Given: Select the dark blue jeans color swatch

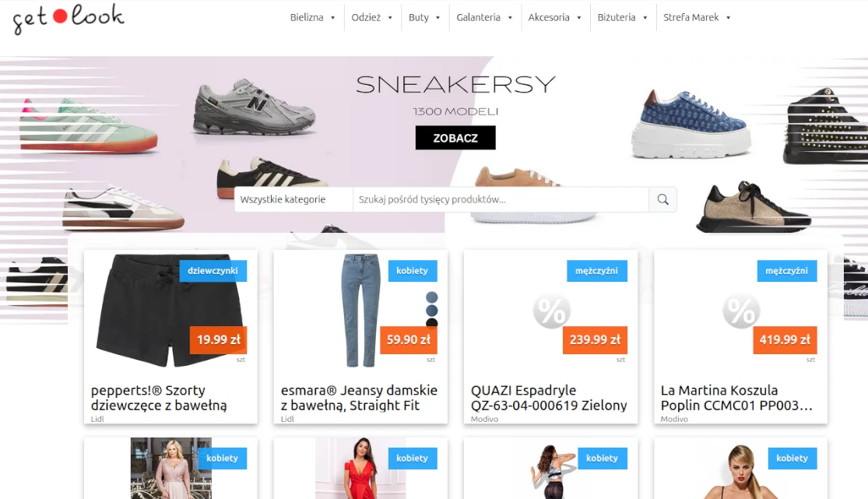Looking at the screenshot, I should point(432,311).
